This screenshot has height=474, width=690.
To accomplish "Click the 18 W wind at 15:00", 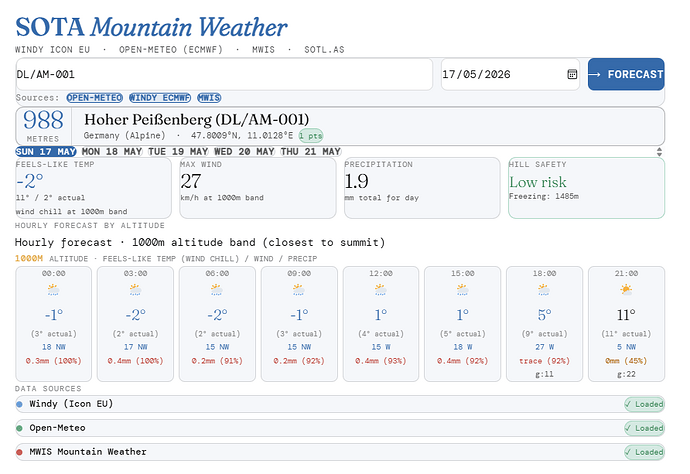I will (x=462, y=347).
